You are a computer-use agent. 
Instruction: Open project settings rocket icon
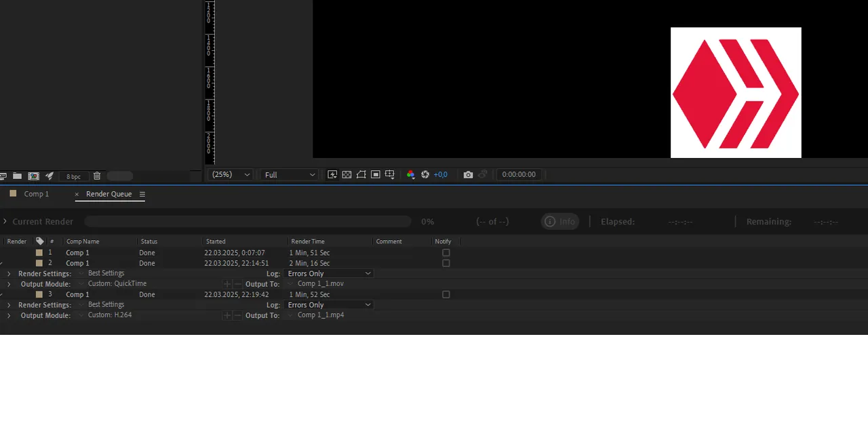point(50,176)
